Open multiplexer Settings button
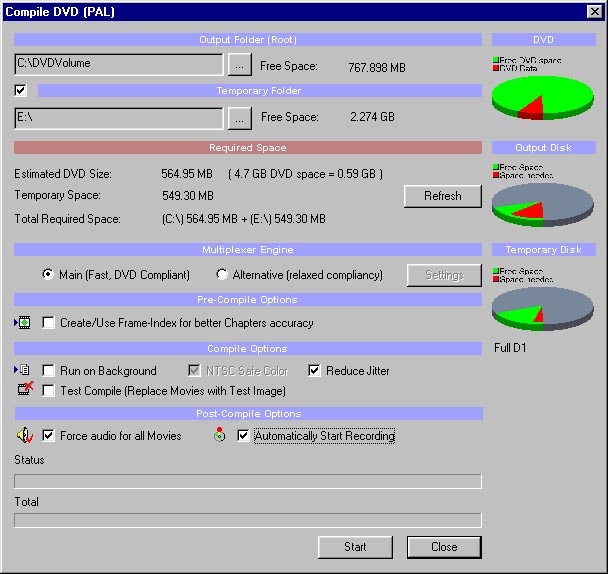This screenshot has width=608, height=574. pos(444,275)
